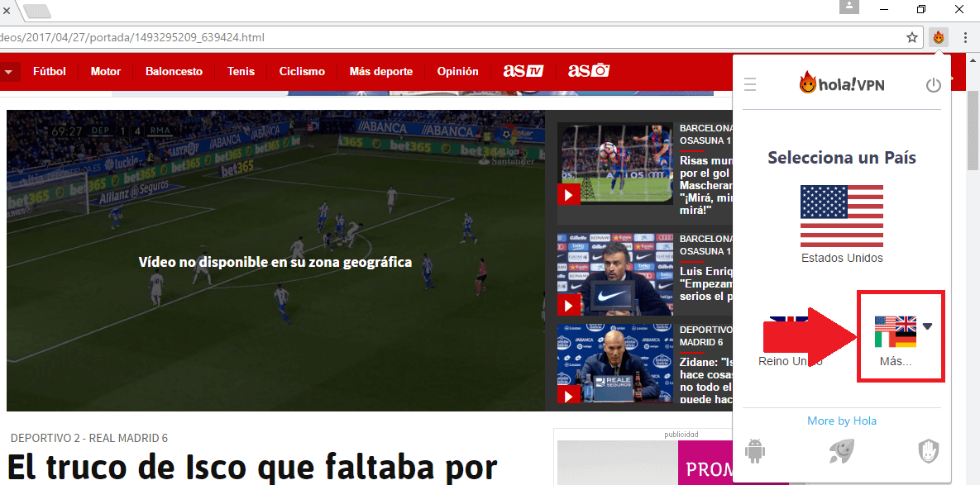This screenshot has width=980, height=485.
Task: Click the shield hand icon in Hola panel
Action: point(929,450)
